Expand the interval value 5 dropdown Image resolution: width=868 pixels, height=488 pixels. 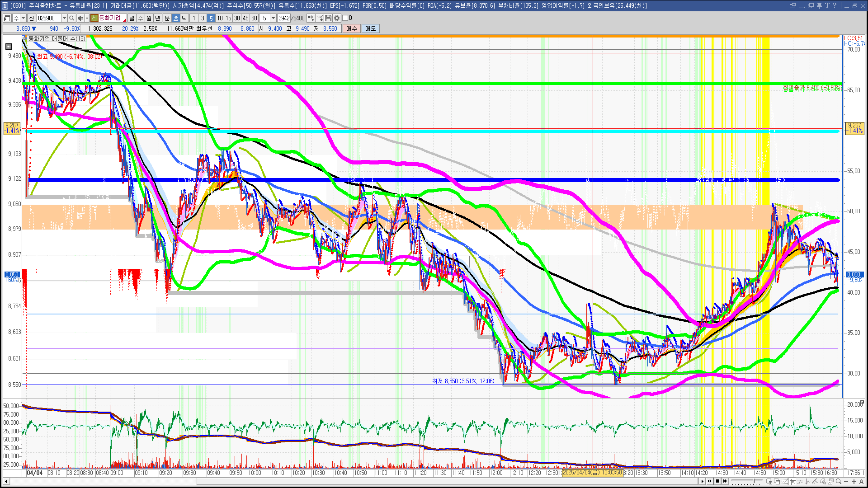coord(273,18)
